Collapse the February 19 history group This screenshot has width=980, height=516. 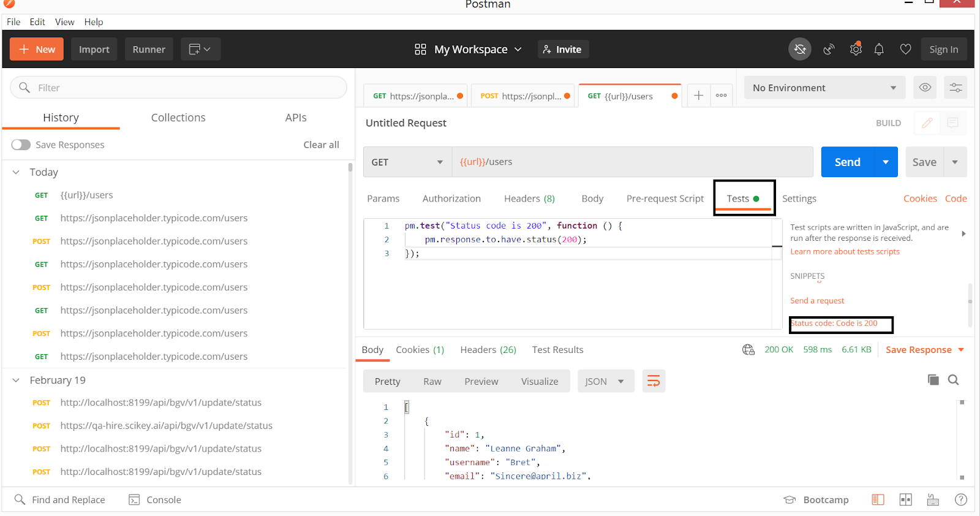pyautogui.click(x=16, y=380)
